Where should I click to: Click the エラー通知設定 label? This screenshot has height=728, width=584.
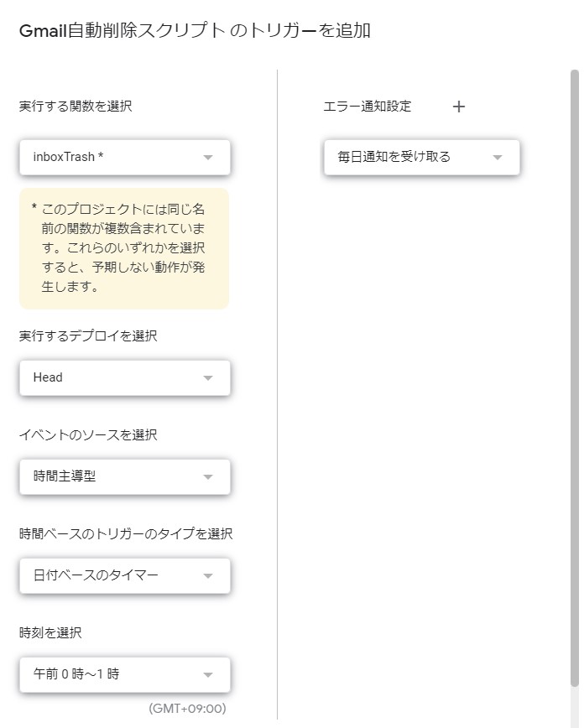point(368,107)
